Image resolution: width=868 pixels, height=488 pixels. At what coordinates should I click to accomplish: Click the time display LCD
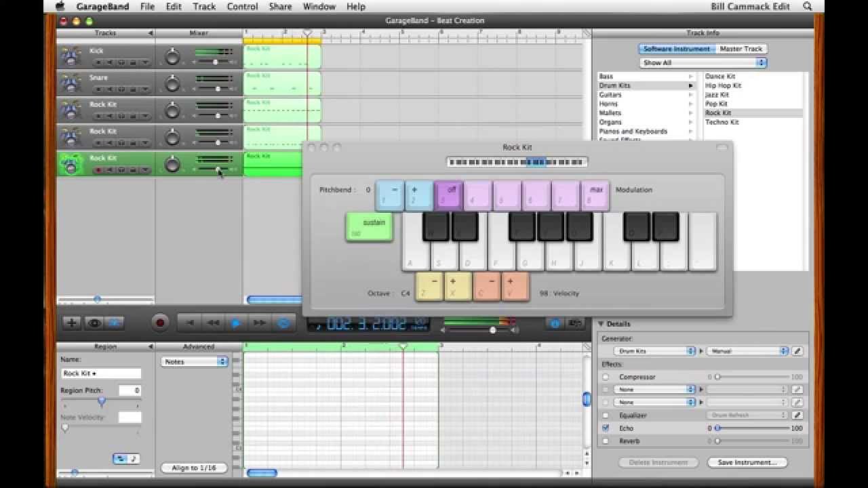click(368, 324)
